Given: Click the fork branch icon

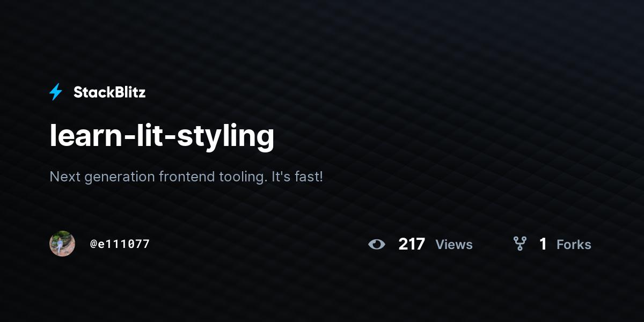Looking at the screenshot, I should pyautogui.click(x=519, y=244).
